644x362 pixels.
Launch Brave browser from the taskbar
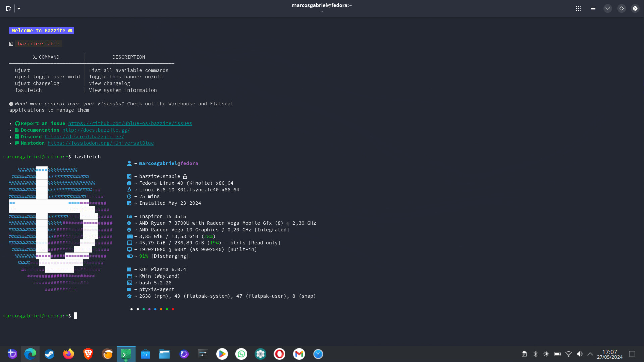[88, 354]
